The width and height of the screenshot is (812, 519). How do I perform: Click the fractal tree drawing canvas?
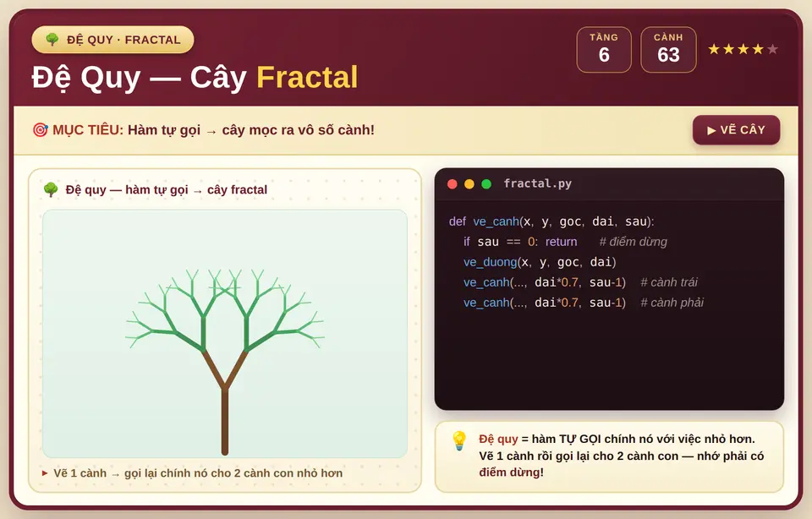(x=225, y=333)
